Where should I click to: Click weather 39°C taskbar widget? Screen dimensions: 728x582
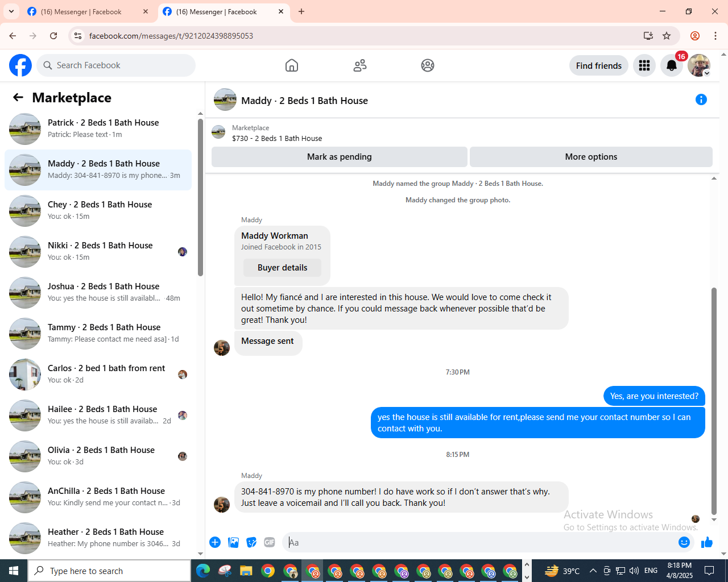pyautogui.click(x=562, y=571)
